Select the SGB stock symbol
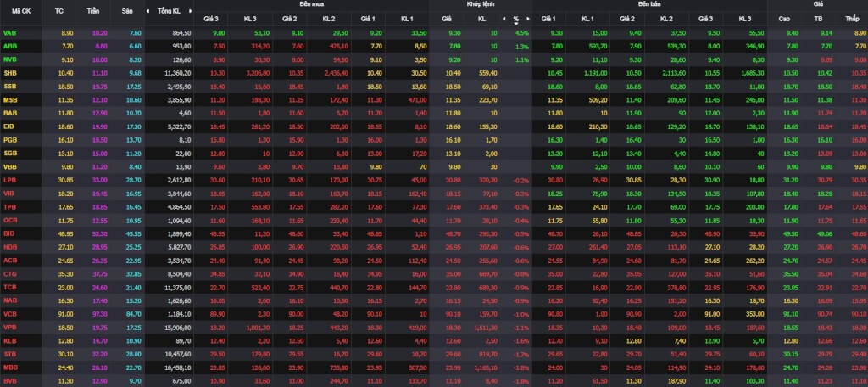This screenshot has width=868, height=387. click(10, 154)
